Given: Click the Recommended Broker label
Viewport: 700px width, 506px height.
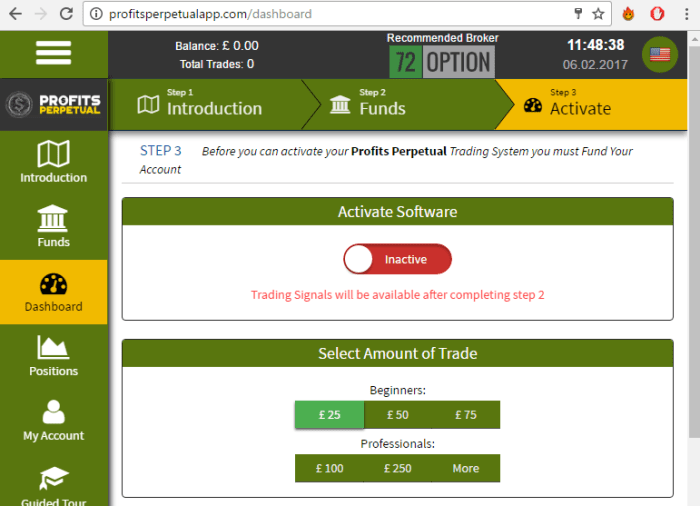Looking at the screenshot, I should coord(442,38).
